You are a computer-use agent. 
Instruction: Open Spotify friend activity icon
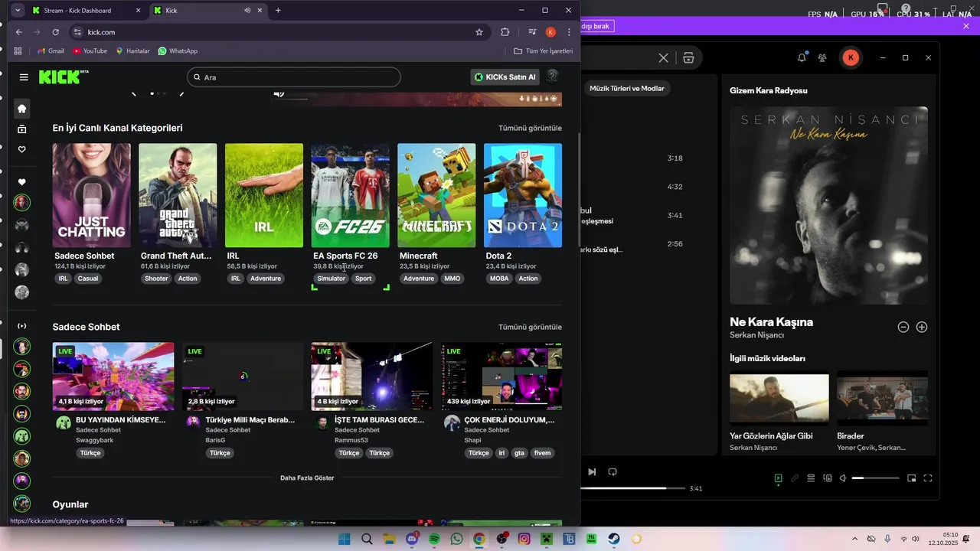(822, 57)
